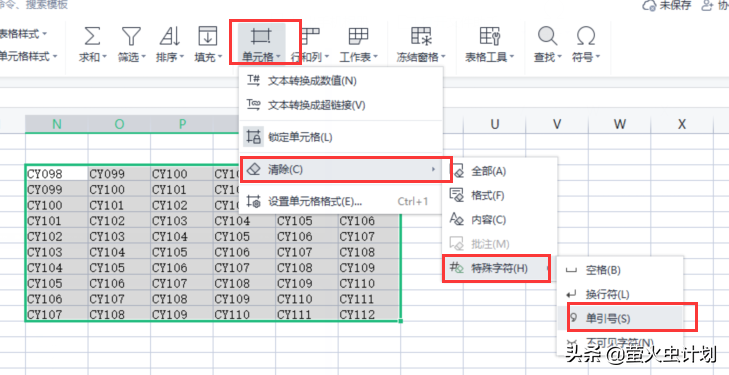729x375 pixels.
Task: Click the # icon beside 特殊字符(H)
Action: click(457, 268)
